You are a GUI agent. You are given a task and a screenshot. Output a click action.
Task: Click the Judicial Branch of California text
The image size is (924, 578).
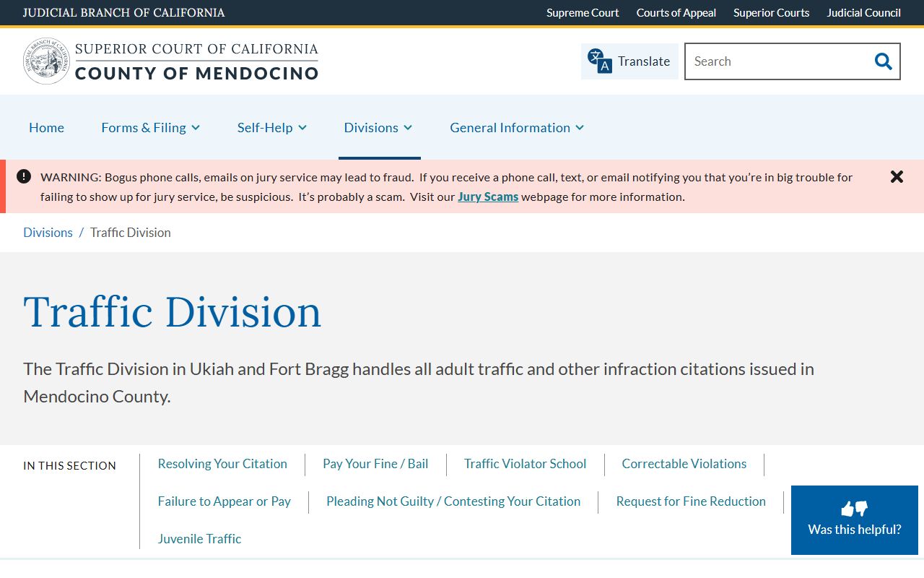[123, 12]
